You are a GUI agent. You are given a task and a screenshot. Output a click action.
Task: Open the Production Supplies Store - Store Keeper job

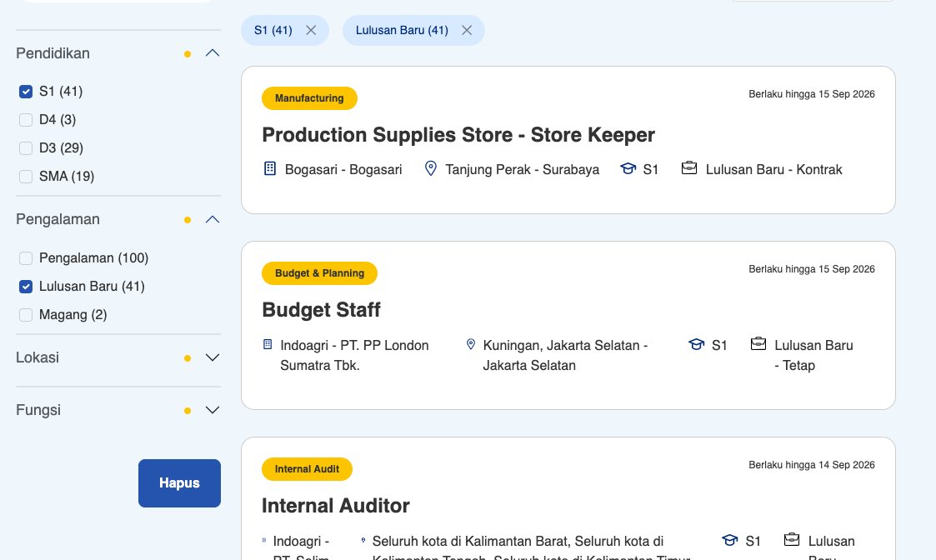tap(458, 135)
